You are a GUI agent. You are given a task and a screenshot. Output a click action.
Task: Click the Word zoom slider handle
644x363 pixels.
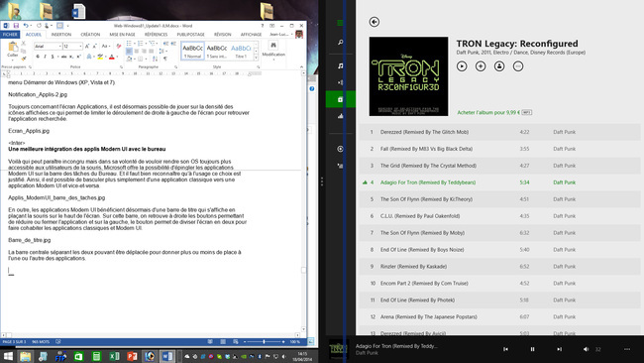[x=264, y=341]
